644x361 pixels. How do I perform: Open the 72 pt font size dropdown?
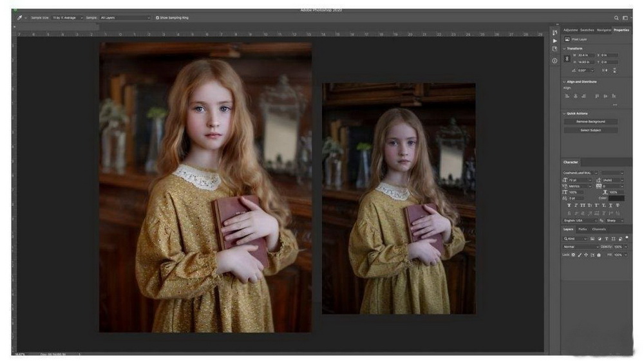coord(590,180)
